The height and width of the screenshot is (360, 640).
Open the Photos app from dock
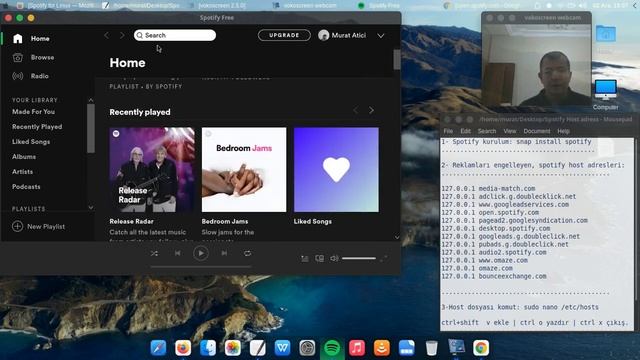(x=233, y=348)
